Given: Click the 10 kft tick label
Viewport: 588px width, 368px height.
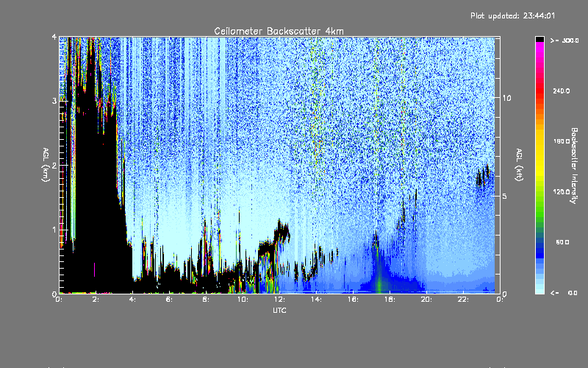Looking at the screenshot, I should [506, 98].
